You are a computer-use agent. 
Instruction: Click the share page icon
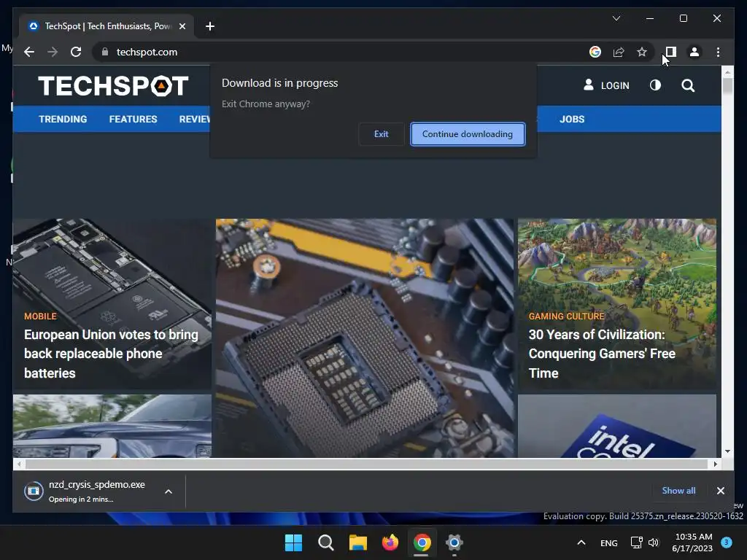tap(619, 52)
